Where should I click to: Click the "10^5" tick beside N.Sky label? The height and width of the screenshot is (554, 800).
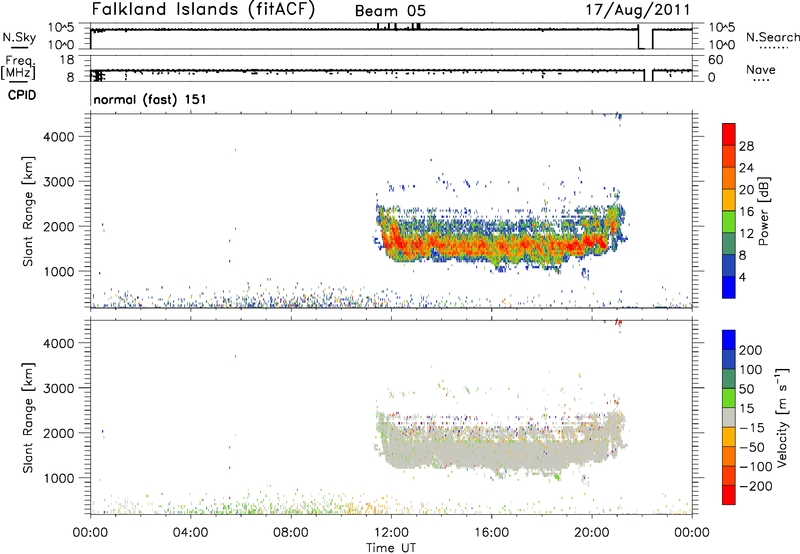(x=61, y=27)
